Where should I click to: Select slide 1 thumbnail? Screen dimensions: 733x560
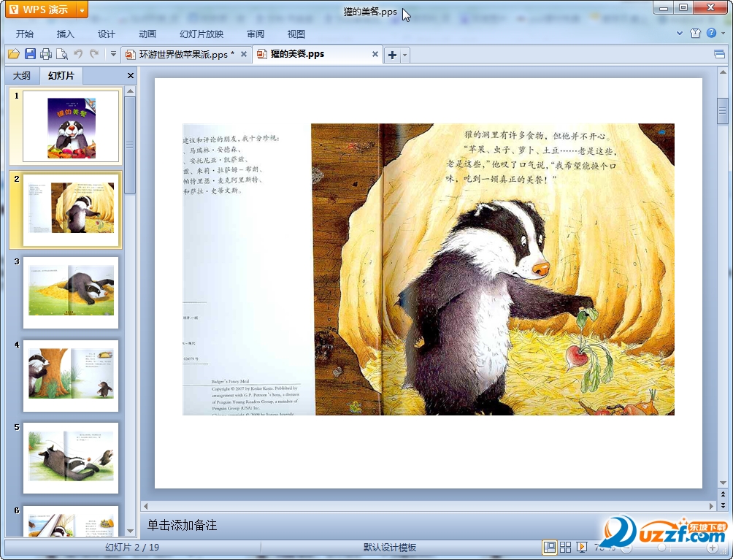pos(71,126)
